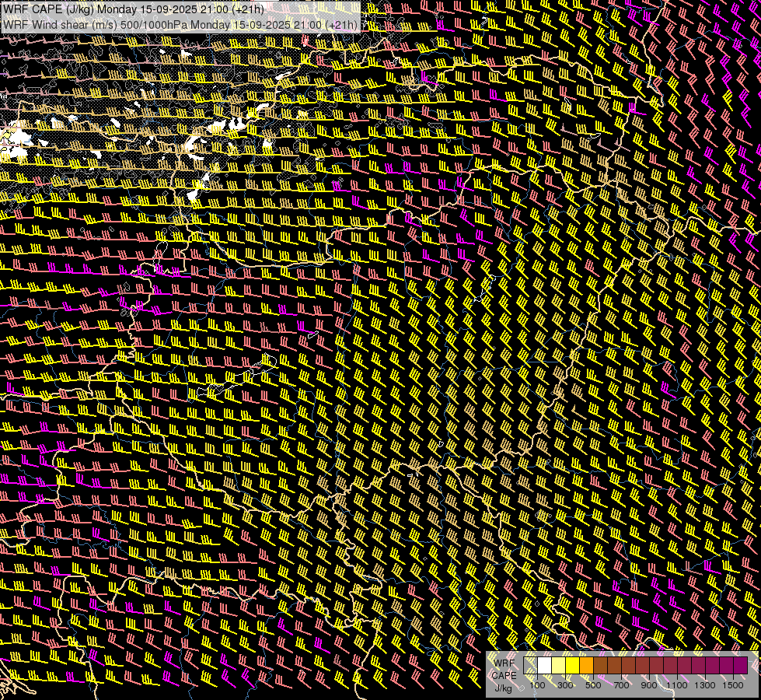Click the 1500 label on the legend scale

coord(733,685)
